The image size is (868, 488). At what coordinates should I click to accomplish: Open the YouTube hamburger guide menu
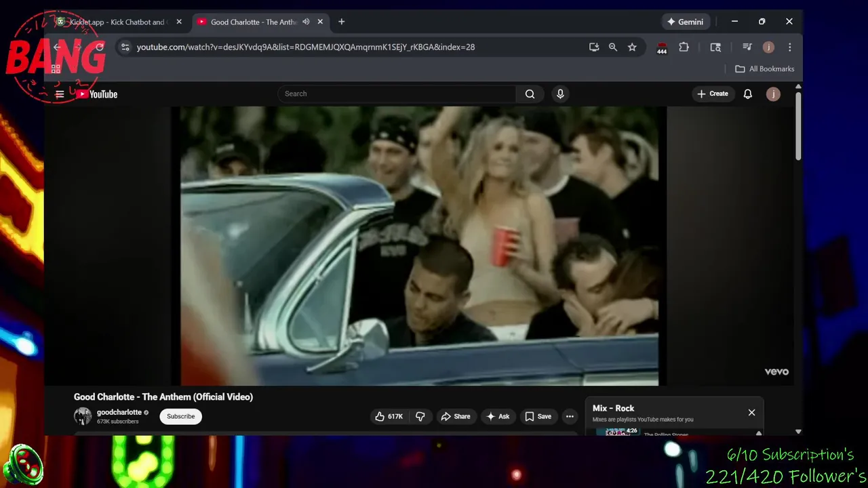(60, 94)
